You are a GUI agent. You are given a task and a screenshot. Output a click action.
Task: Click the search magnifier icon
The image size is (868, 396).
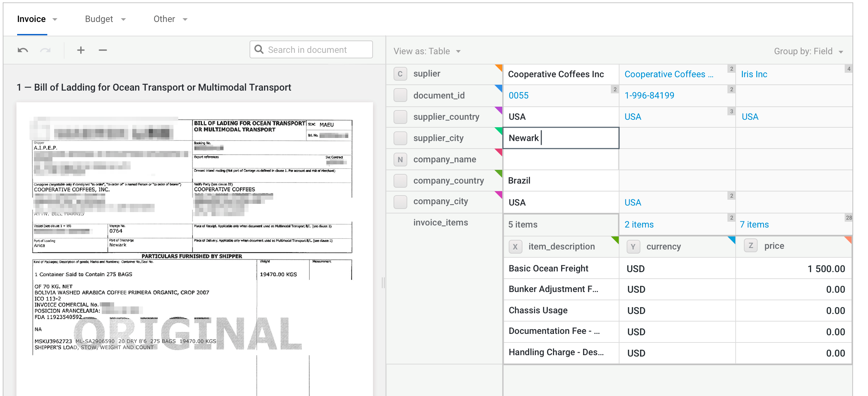(259, 49)
